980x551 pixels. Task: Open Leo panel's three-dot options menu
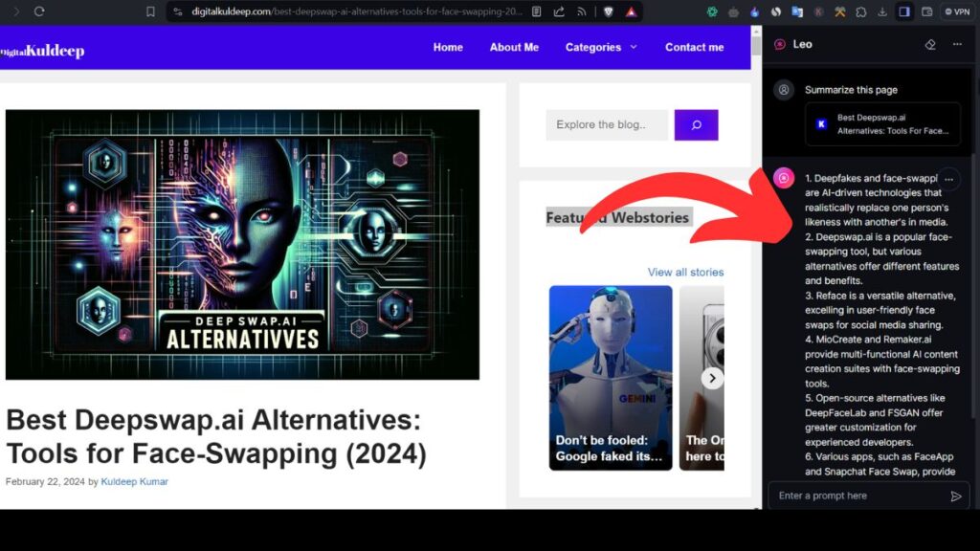[x=957, y=44]
